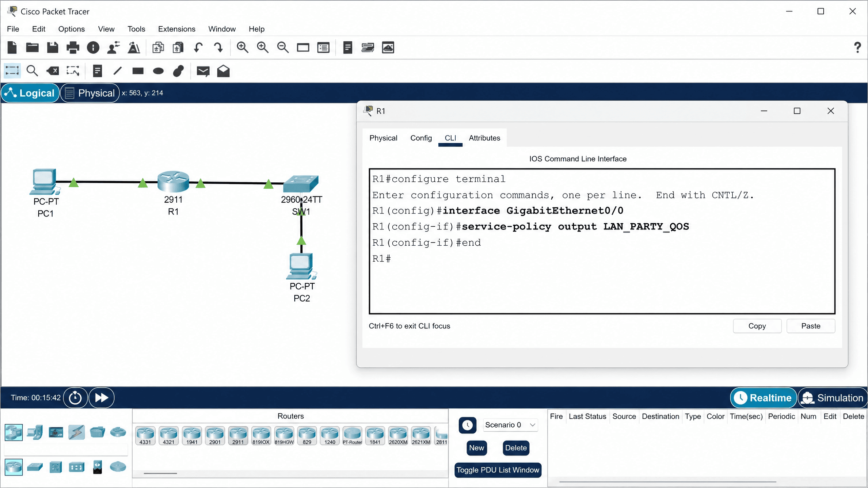Click New to create a scenario
This screenshot has height=488, width=868.
click(x=476, y=448)
